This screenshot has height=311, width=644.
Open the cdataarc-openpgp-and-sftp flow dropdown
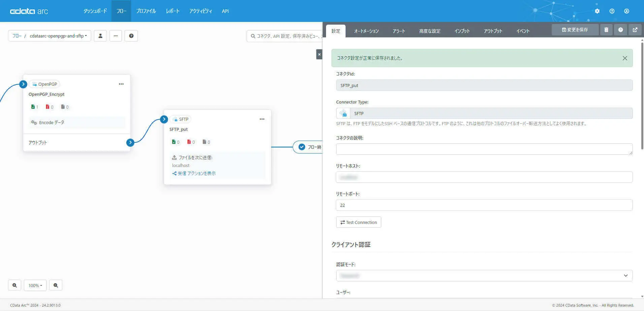(x=58, y=36)
